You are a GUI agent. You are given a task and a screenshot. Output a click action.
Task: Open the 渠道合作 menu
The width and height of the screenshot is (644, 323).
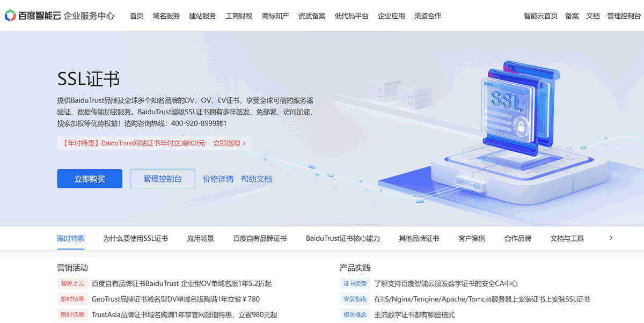pyautogui.click(x=428, y=16)
